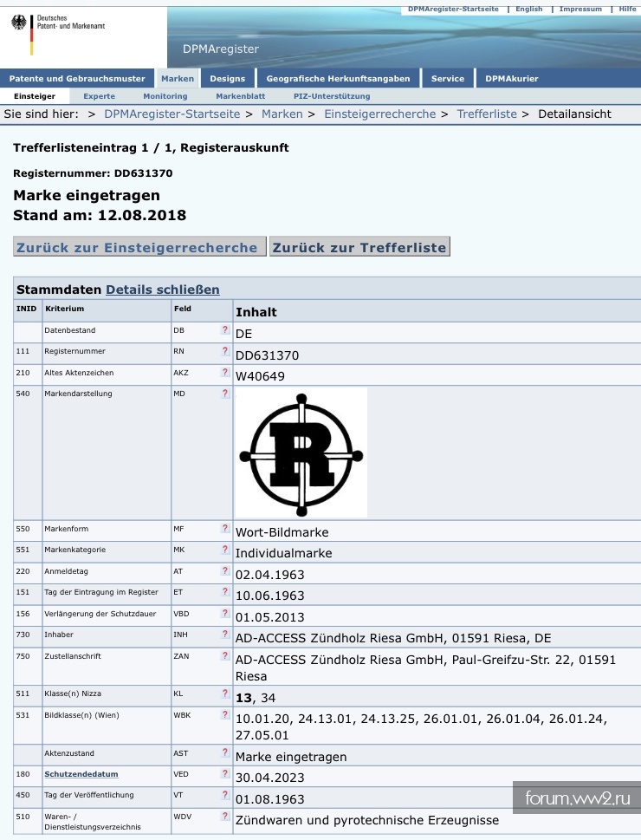
Task: Open the PIZ-Unterstützung sub-tab
Action: click(x=332, y=96)
